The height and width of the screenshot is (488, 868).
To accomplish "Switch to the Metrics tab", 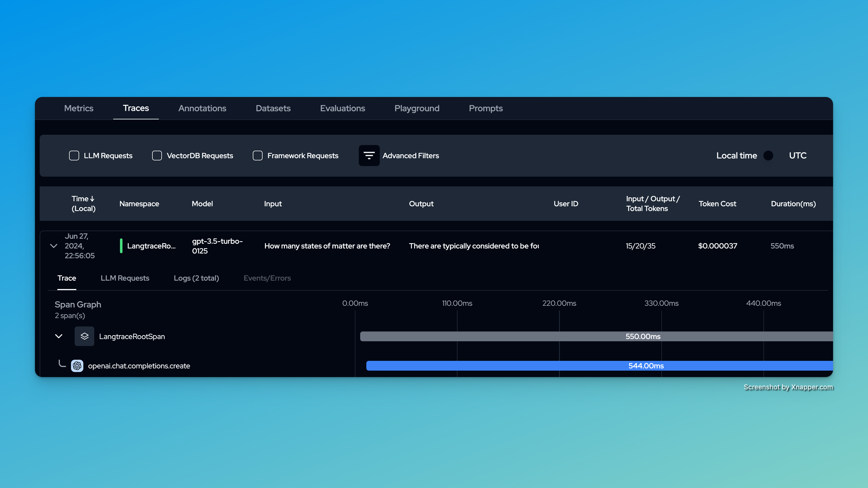I will pos(79,108).
